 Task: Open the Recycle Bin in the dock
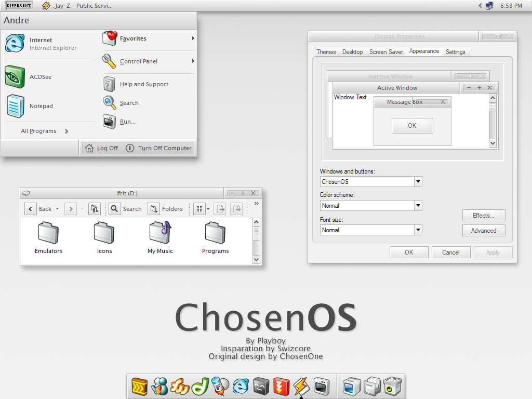[x=393, y=387]
